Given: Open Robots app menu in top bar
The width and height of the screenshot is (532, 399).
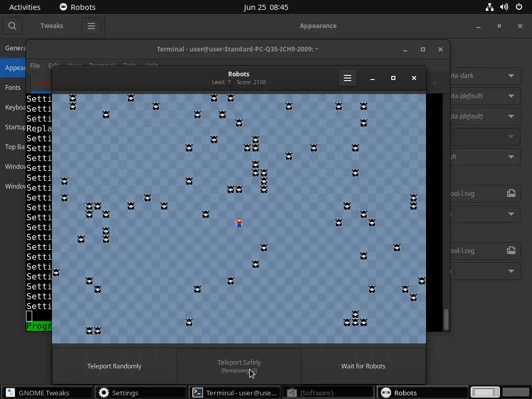Looking at the screenshot, I should point(78,7).
